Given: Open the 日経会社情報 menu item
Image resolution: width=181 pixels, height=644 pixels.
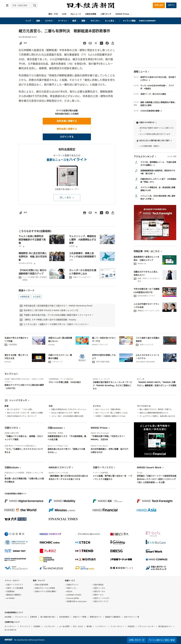Looking at the screenshot, I should pyautogui.click(x=90, y=14).
